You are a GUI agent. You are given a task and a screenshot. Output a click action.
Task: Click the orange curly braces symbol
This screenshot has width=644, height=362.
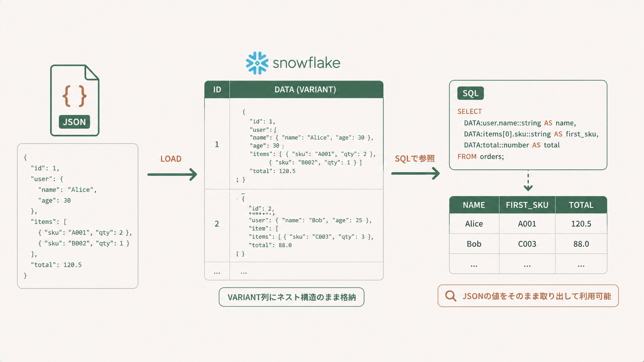[x=75, y=96]
